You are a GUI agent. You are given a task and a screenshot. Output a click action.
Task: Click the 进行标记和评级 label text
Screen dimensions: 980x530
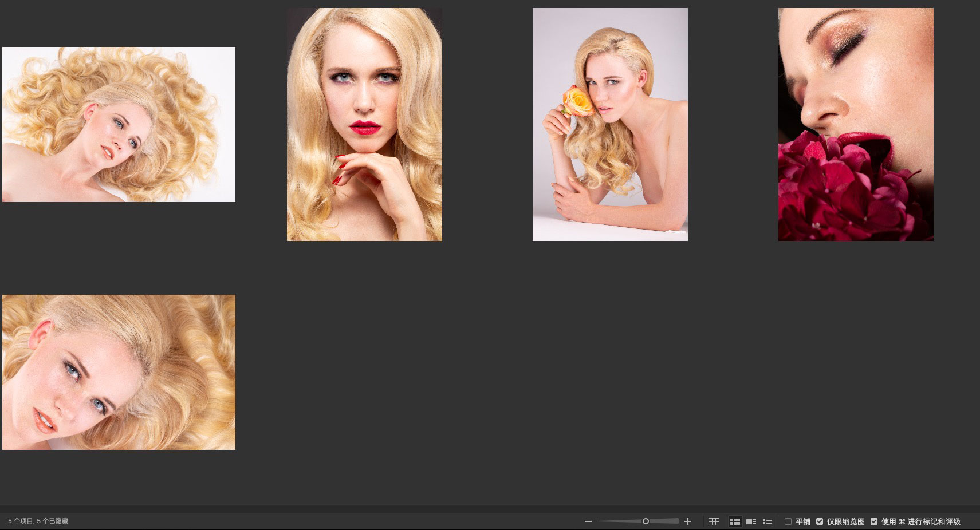tap(934, 521)
